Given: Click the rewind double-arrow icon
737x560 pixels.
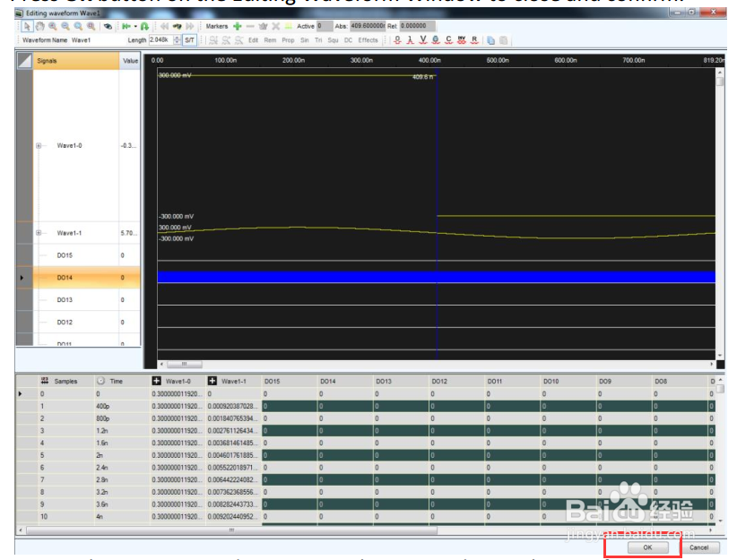Looking at the screenshot, I should (x=164, y=26).
